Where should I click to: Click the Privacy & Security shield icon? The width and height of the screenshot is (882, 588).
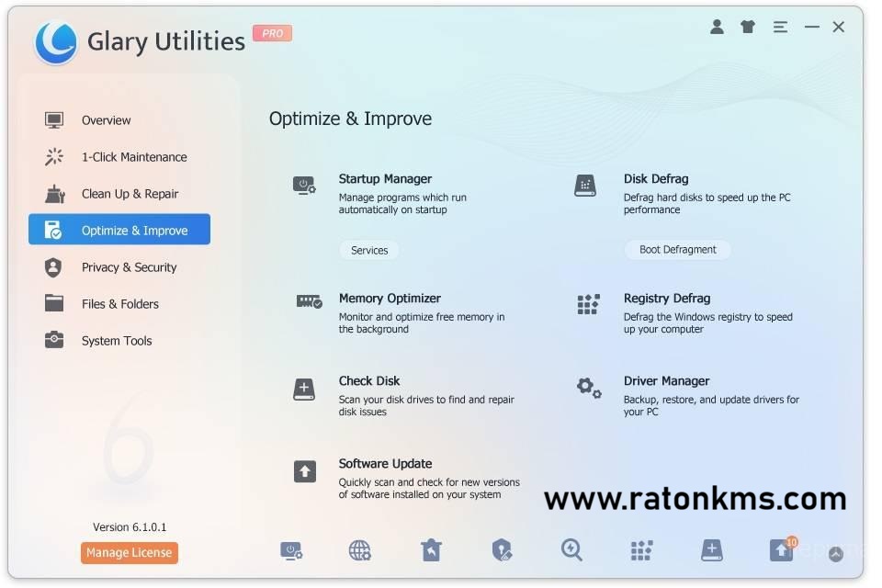pyautogui.click(x=53, y=267)
